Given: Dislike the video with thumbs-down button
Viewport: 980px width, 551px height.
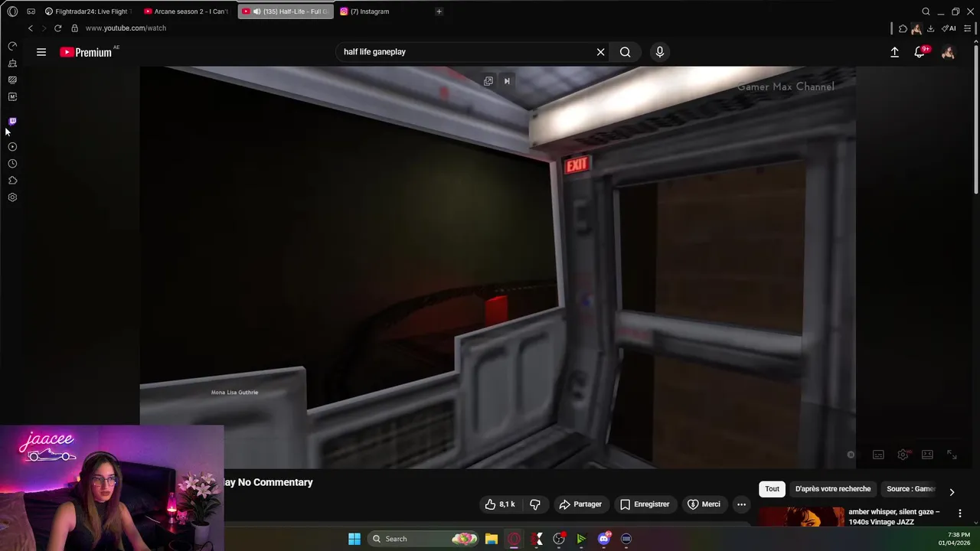Looking at the screenshot, I should tap(535, 504).
